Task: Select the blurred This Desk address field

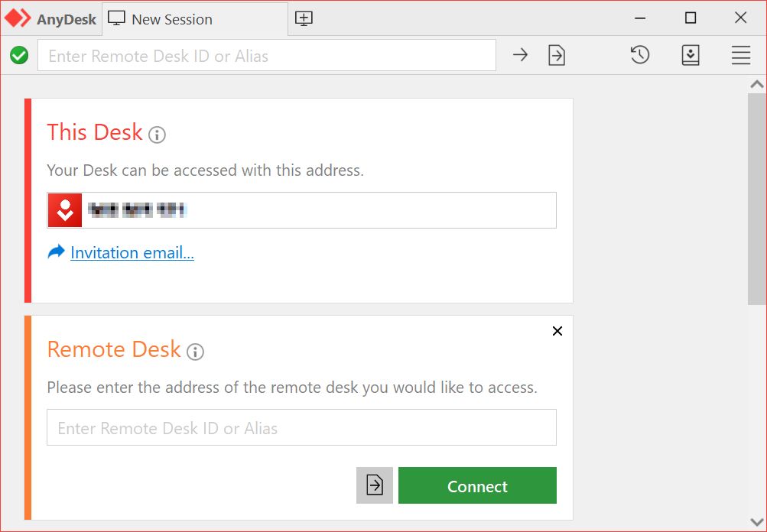Action: coord(301,209)
